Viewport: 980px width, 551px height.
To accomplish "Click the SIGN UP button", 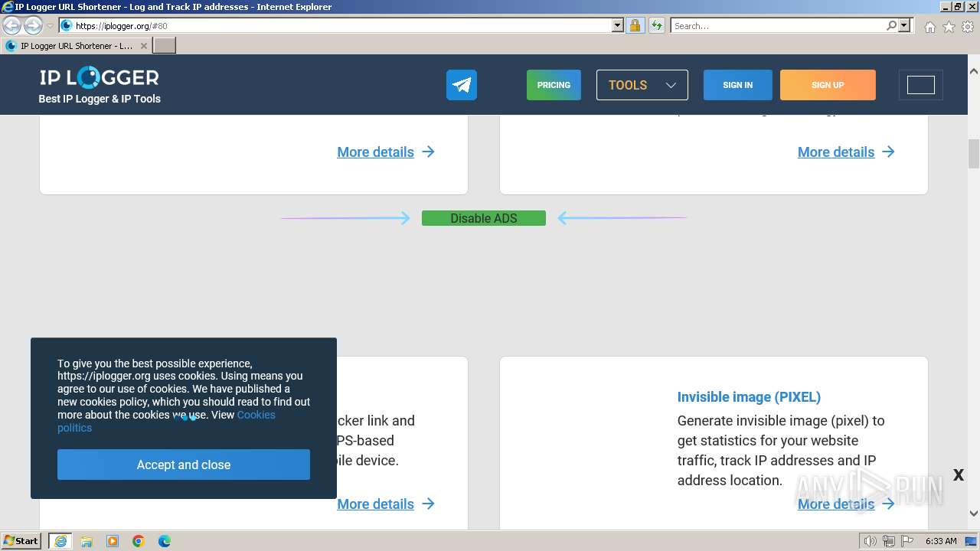I will tap(828, 85).
